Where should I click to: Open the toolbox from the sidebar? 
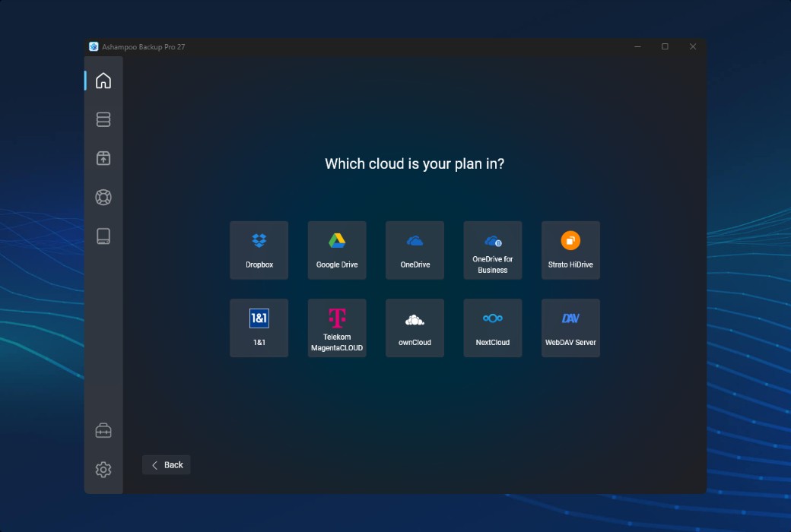coord(103,429)
